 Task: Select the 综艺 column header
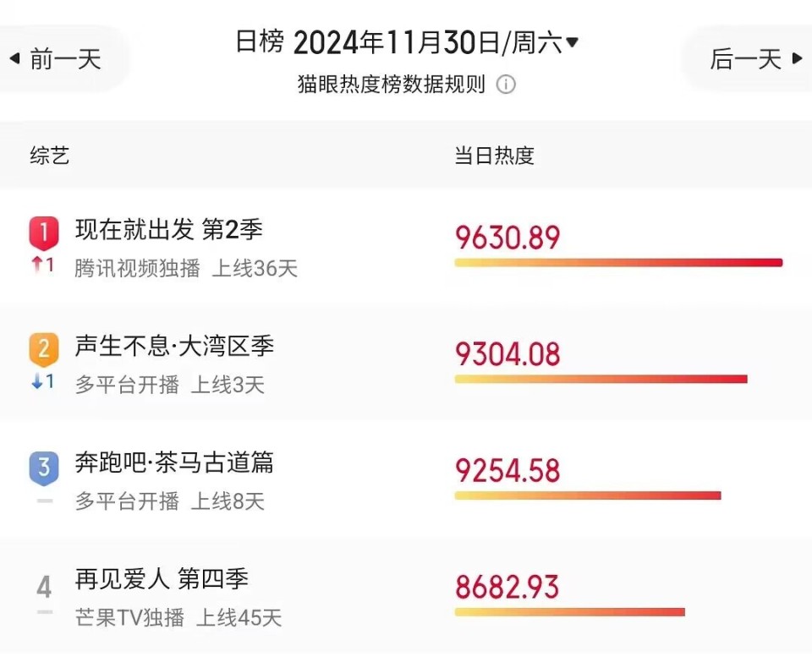[x=48, y=155]
